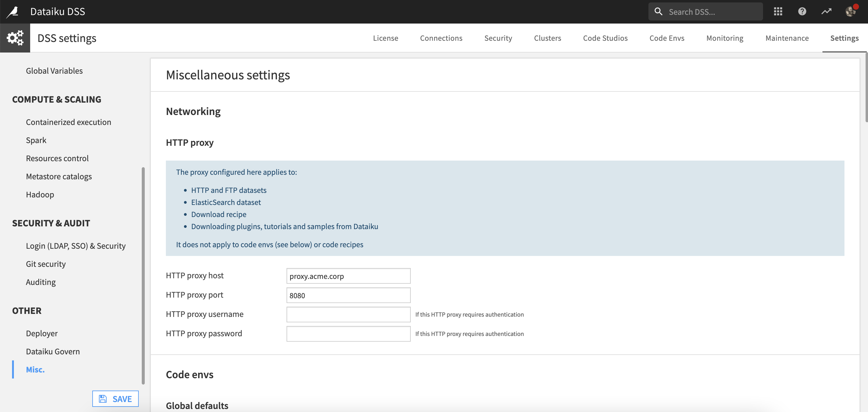The height and width of the screenshot is (412, 868).
Task: Click the HTTP proxy host label
Action: (195, 276)
